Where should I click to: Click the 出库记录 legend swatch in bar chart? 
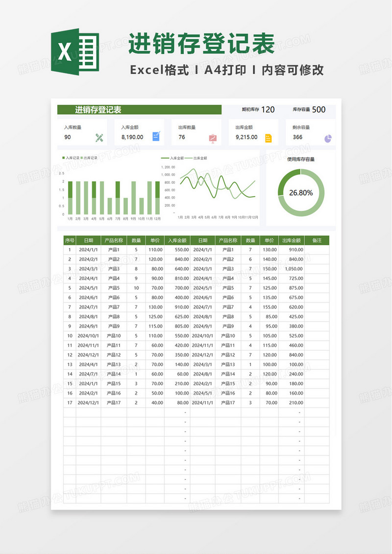[81, 158]
